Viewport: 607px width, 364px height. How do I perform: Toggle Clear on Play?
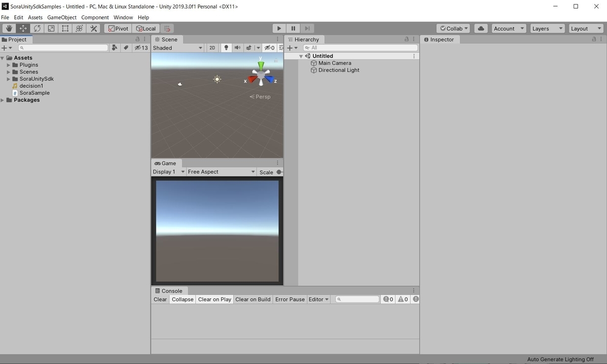[x=214, y=299]
